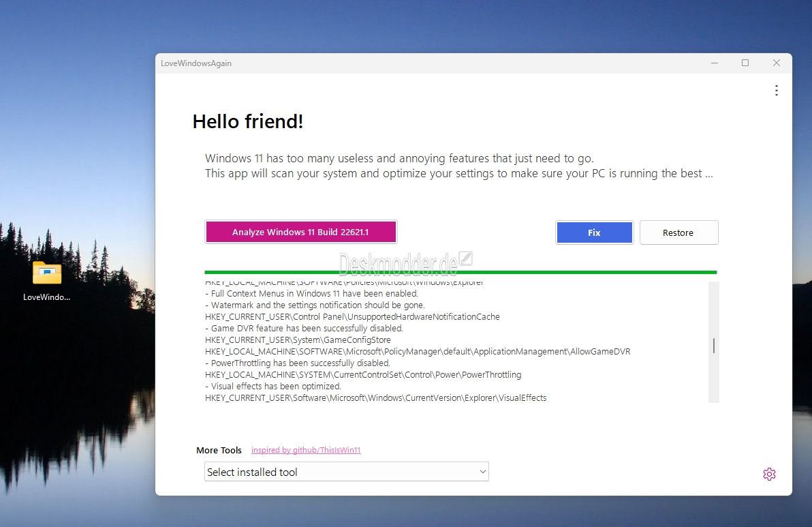
Task: Click the 'This app will scan your system' line
Action: 459,174
